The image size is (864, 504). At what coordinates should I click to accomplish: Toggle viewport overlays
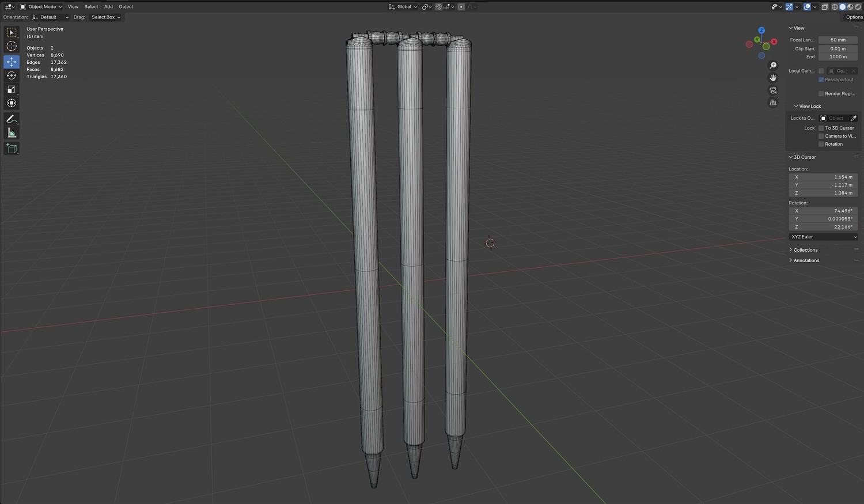(807, 7)
